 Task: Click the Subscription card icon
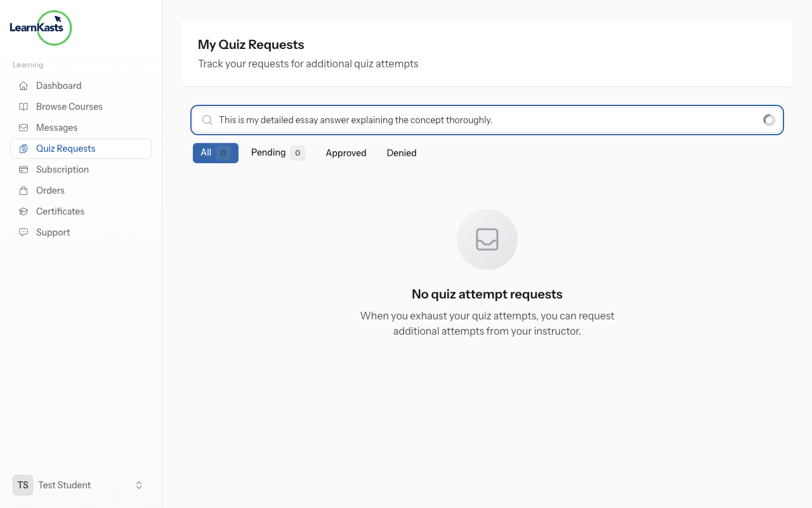coord(23,170)
